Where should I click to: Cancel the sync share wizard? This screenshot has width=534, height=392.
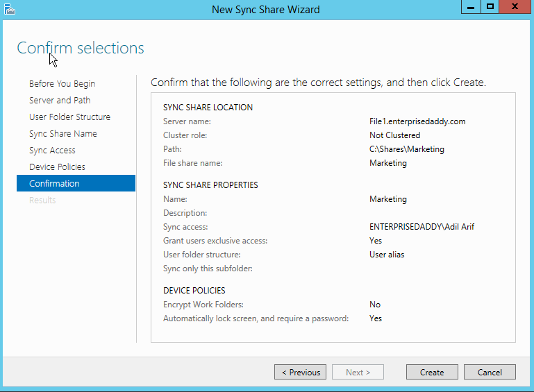(x=490, y=373)
